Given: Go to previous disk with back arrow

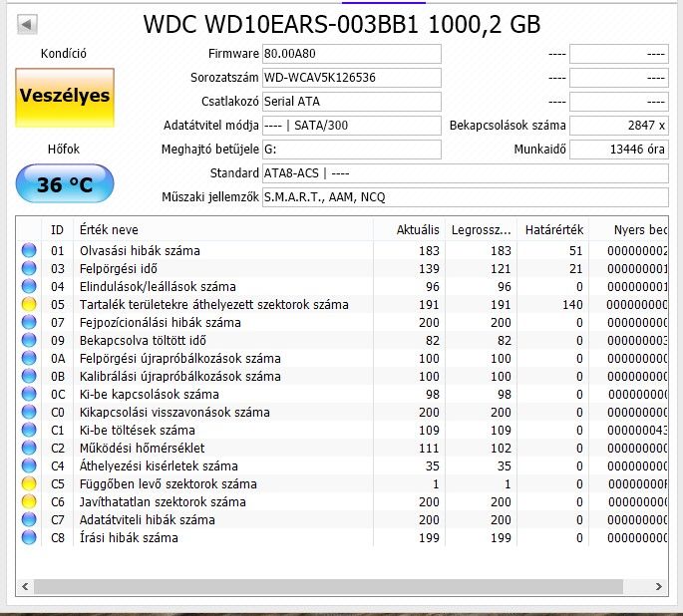Looking at the screenshot, I should click(x=27, y=24).
